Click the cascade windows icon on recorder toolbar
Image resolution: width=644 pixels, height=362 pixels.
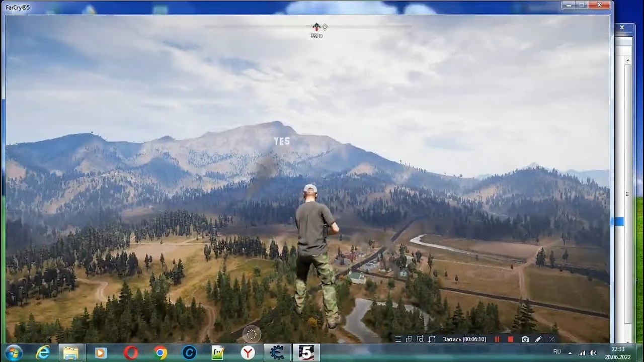click(409, 339)
